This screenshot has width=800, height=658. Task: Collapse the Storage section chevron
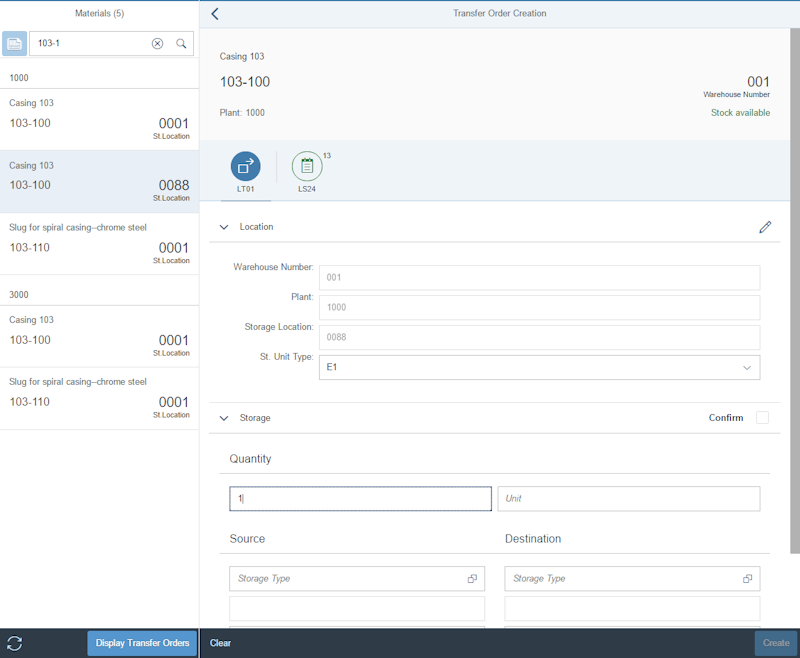click(x=224, y=418)
